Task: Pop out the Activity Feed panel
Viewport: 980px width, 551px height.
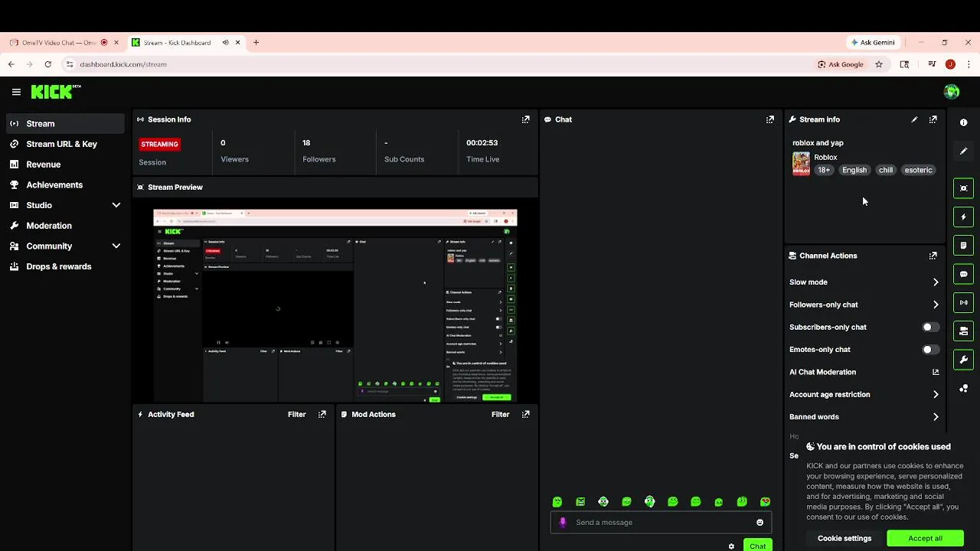Action: click(x=322, y=414)
